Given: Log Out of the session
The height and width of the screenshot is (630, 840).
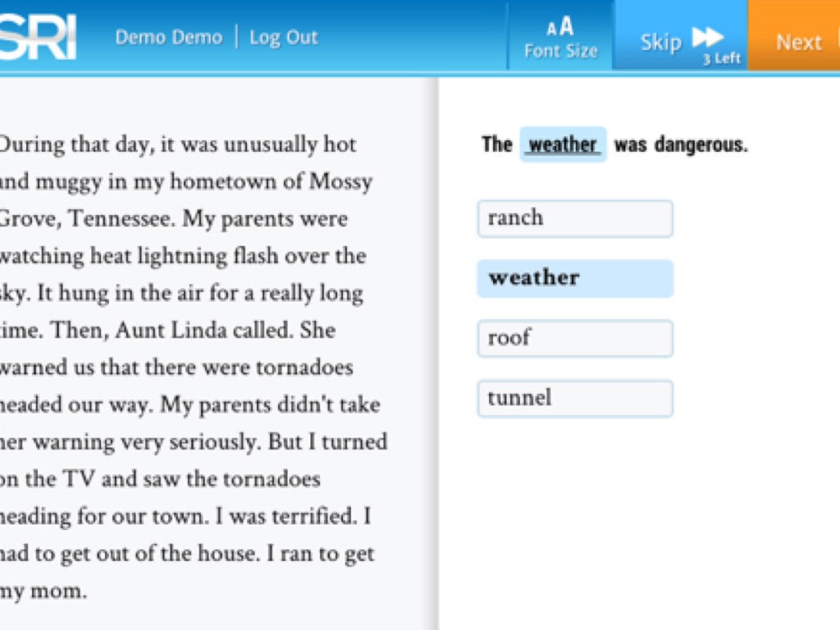Looking at the screenshot, I should (283, 38).
